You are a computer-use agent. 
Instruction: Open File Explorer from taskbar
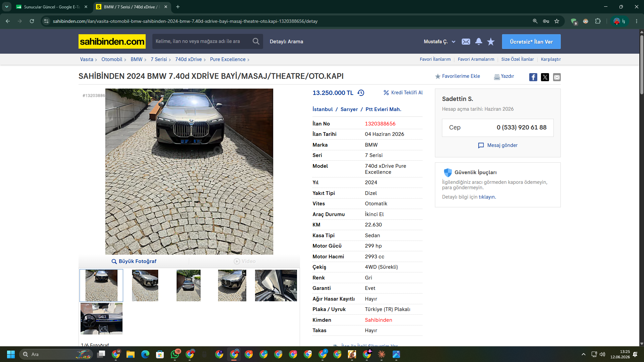coord(131,354)
